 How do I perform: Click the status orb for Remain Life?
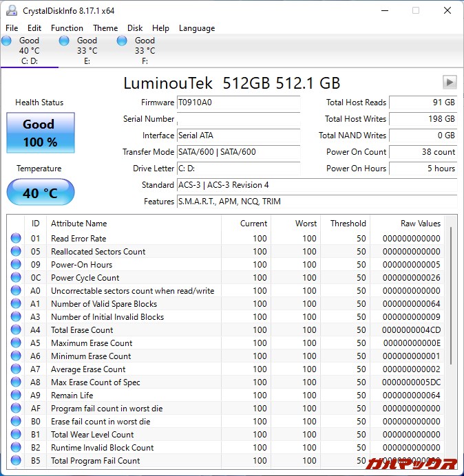[x=16, y=396]
